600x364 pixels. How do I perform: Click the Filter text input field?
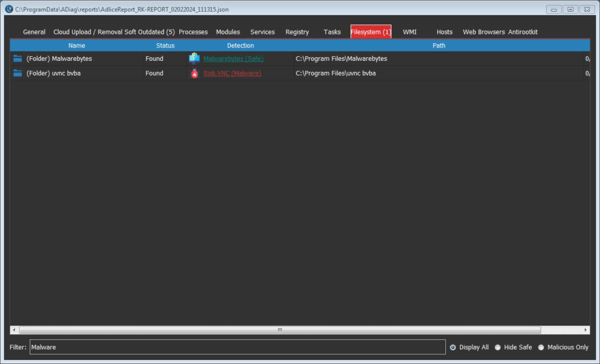click(237, 347)
